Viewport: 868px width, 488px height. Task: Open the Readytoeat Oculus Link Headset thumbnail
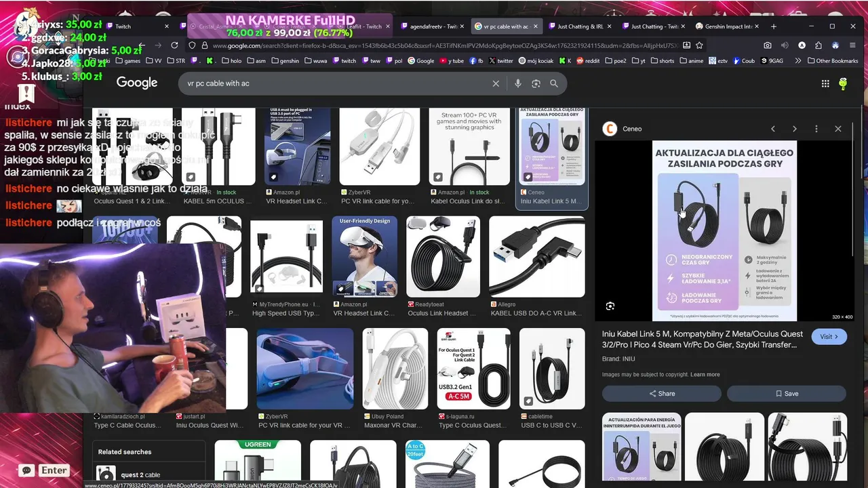(443, 257)
